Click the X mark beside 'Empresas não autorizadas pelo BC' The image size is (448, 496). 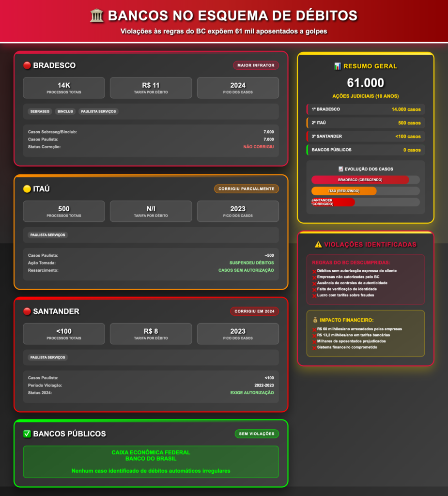click(314, 278)
